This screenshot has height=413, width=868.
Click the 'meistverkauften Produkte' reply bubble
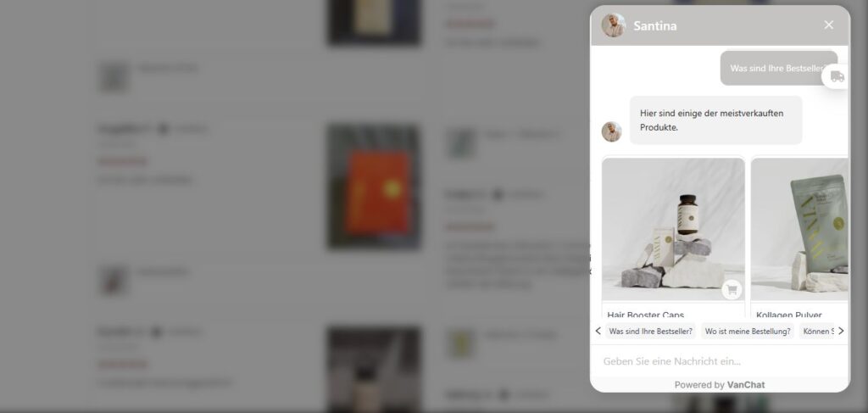click(715, 120)
